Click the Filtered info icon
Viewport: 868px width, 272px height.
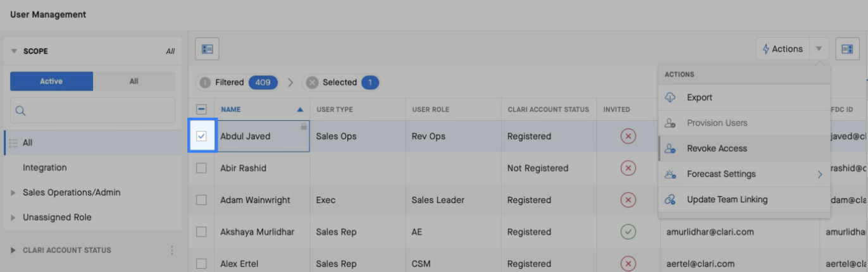coord(205,82)
